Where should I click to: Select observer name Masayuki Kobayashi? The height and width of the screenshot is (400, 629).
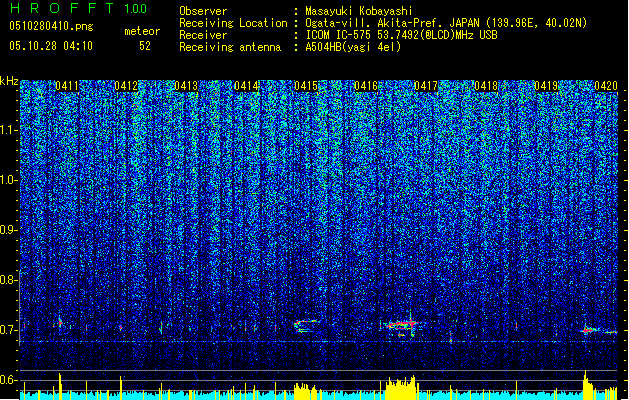(x=359, y=11)
